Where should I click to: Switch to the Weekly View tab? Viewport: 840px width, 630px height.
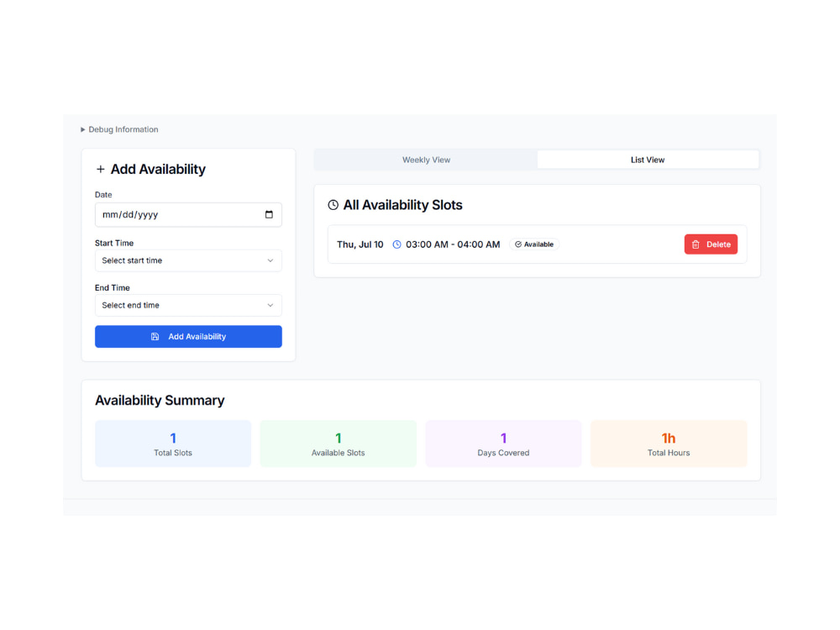click(426, 160)
